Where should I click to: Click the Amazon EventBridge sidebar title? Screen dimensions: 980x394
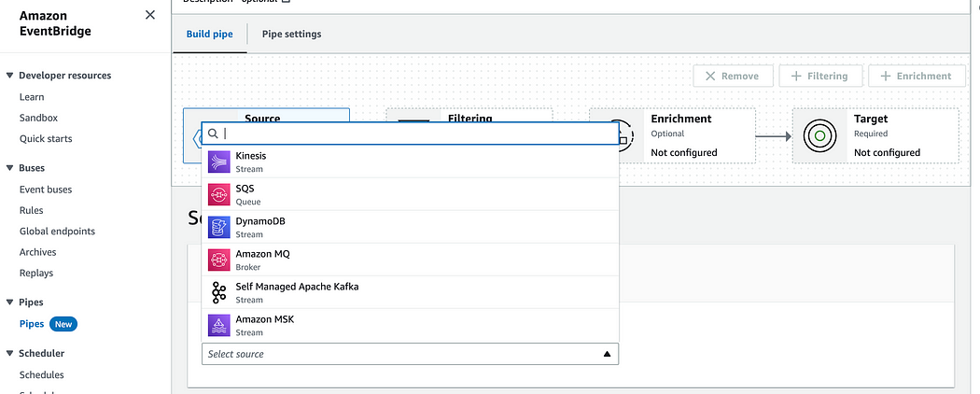click(55, 23)
